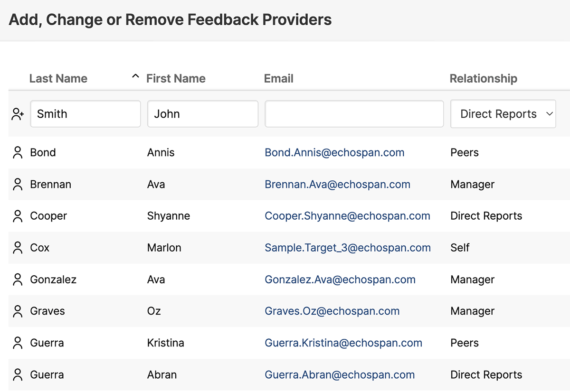Open Sample.Target_3@echospan.com email link
The height and width of the screenshot is (392, 570).
[348, 248]
